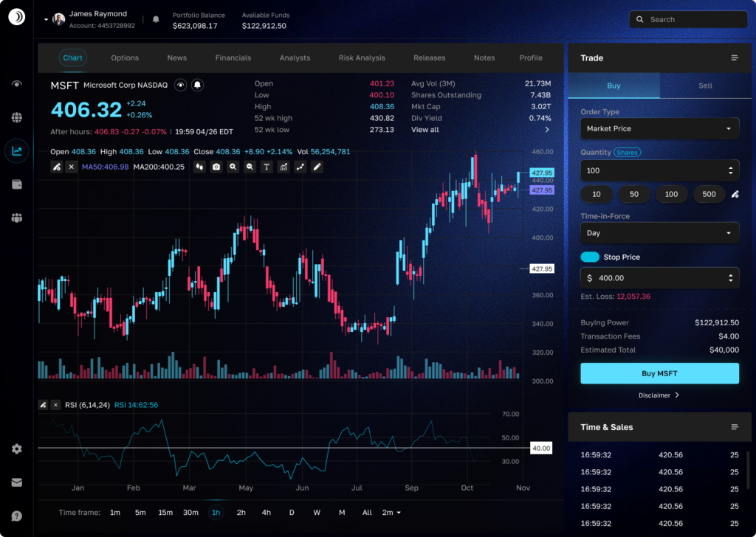Open the Disclaimer link
The image size is (756, 537).
pos(659,395)
